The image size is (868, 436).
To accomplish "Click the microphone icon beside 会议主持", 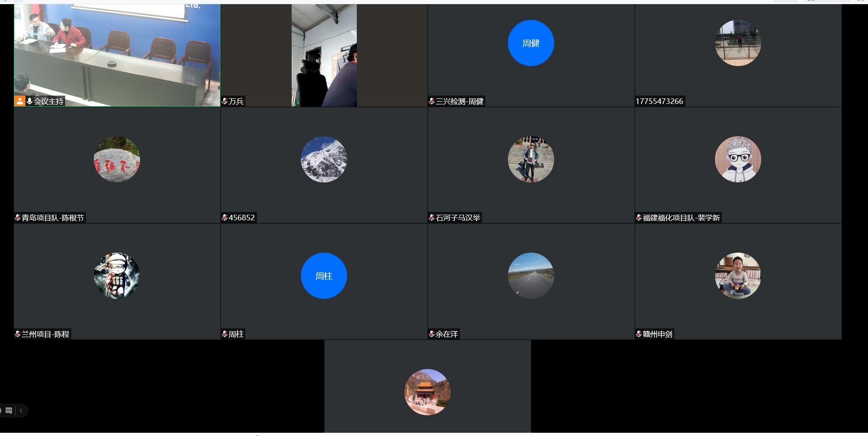I will click(x=30, y=101).
